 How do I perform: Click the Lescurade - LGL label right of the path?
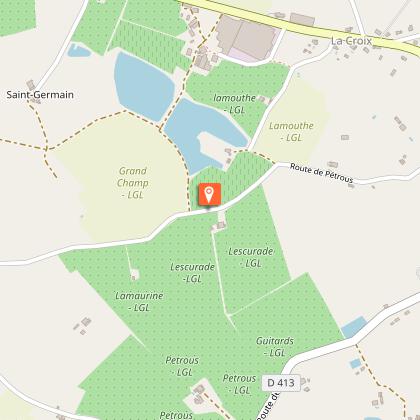pyautogui.click(x=250, y=257)
